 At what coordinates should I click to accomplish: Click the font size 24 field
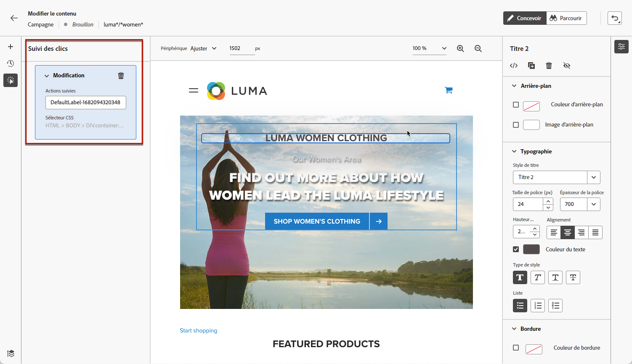pos(528,204)
